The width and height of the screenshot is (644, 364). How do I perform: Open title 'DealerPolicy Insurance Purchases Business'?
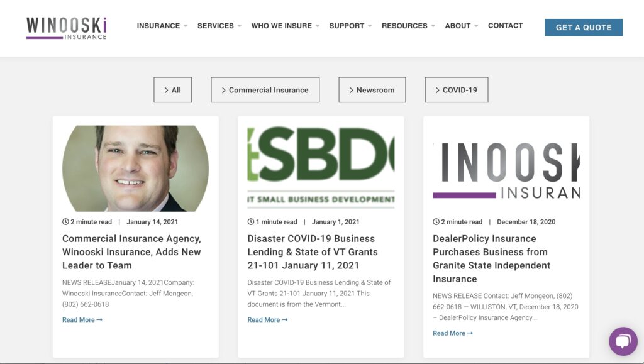[x=492, y=258]
